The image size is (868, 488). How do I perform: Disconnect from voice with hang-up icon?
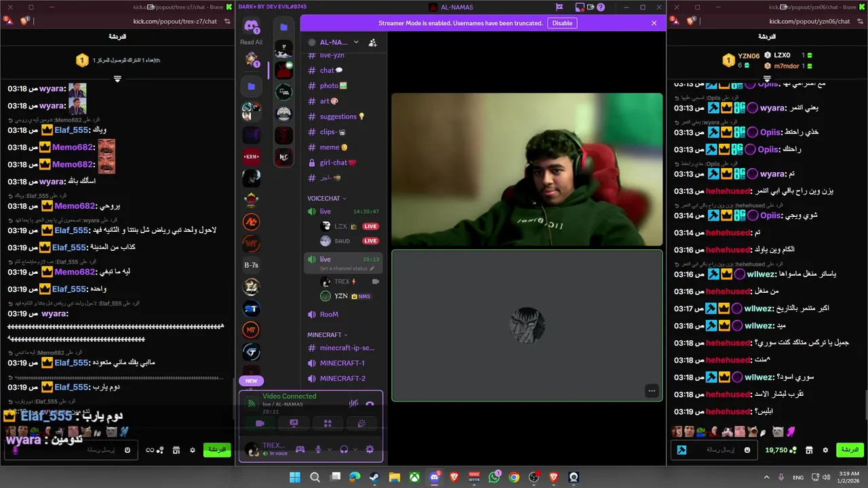pyautogui.click(x=370, y=403)
